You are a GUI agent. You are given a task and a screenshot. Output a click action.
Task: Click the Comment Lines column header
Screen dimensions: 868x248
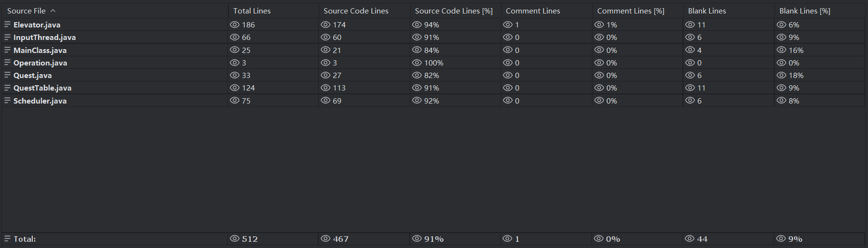pos(533,11)
